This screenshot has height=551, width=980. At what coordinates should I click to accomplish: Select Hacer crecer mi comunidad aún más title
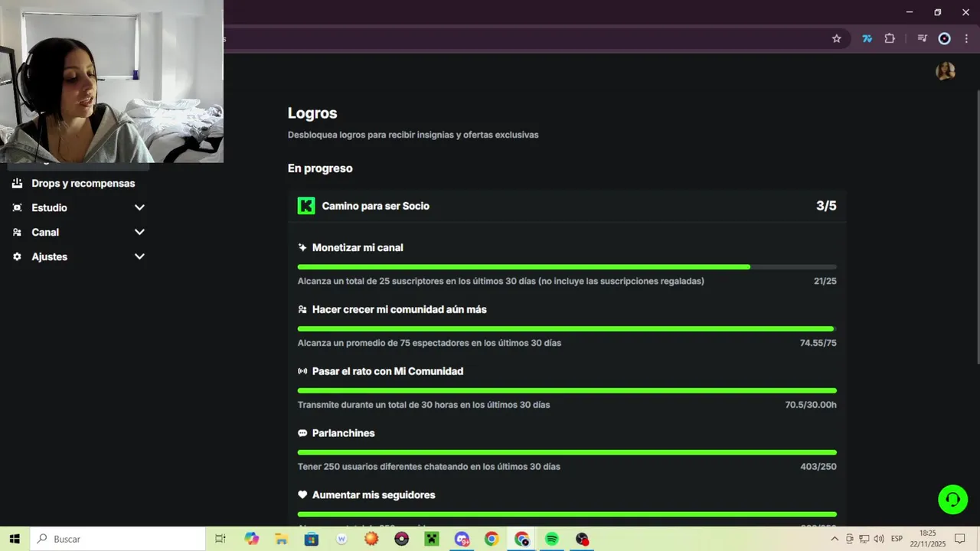(400, 310)
